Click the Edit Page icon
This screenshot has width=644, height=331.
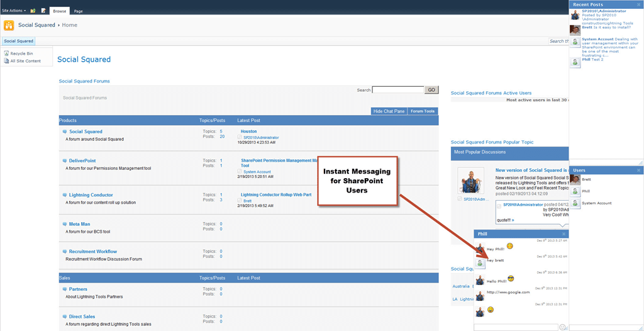[x=43, y=11]
